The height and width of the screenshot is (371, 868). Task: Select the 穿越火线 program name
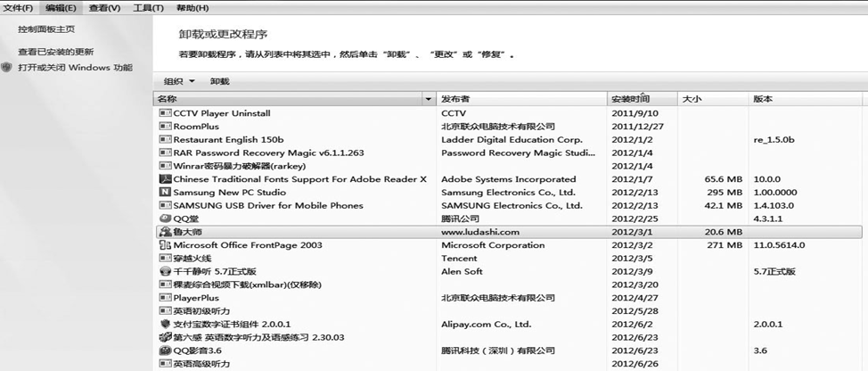pyautogui.click(x=192, y=258)
